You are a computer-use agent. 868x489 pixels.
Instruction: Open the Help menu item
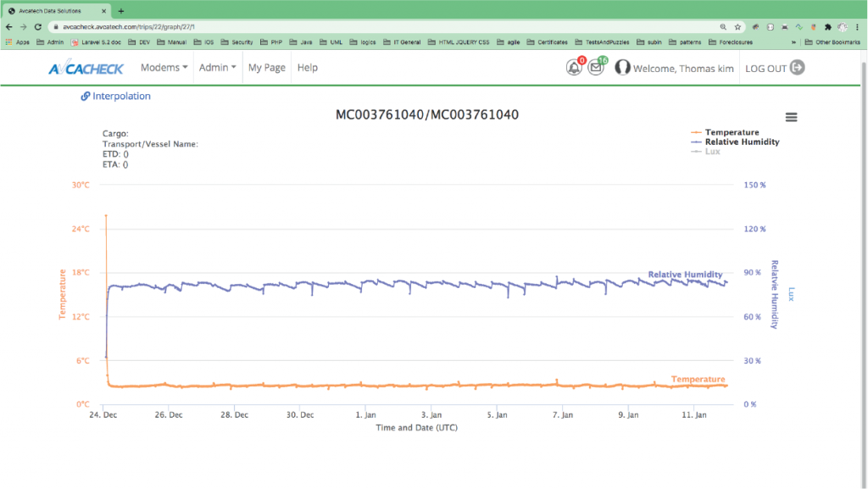coord(308,68)
